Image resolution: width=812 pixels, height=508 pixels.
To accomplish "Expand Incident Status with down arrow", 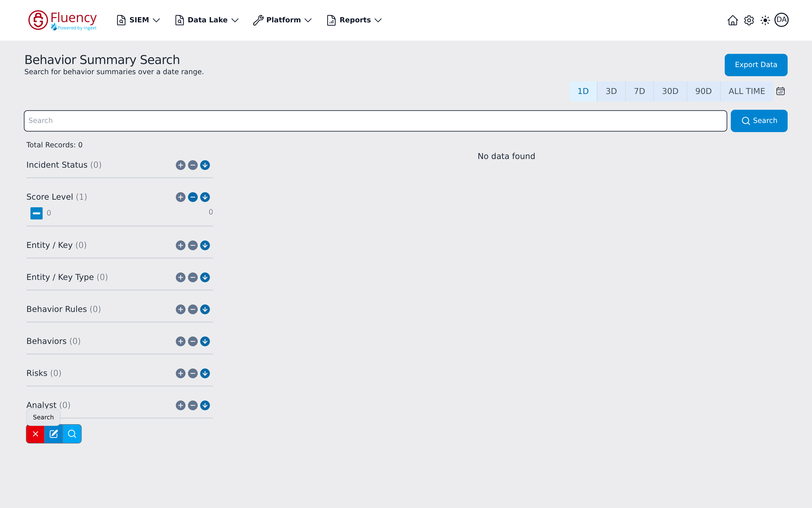I will (205, 165).
